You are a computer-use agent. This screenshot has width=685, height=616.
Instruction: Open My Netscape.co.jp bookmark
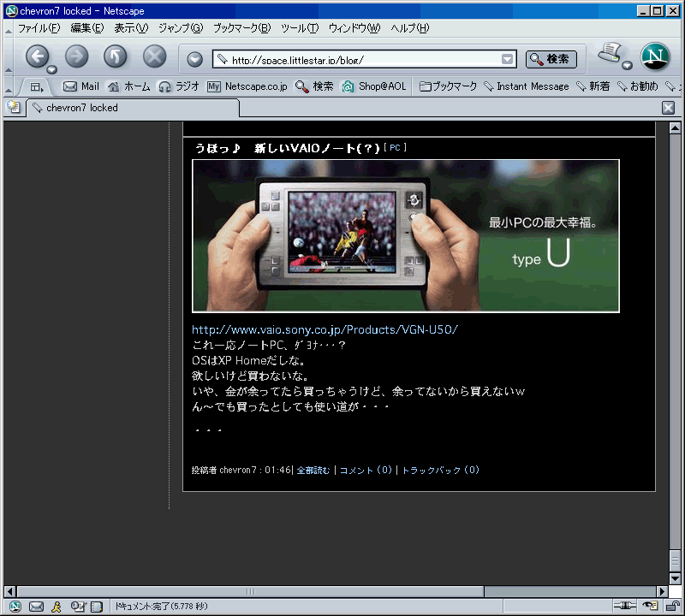coord(247,86)
